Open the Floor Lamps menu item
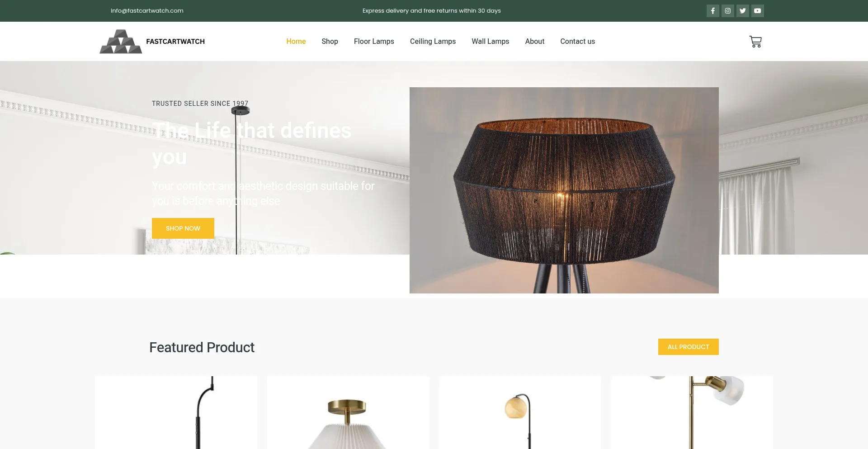 click(374, 41)
